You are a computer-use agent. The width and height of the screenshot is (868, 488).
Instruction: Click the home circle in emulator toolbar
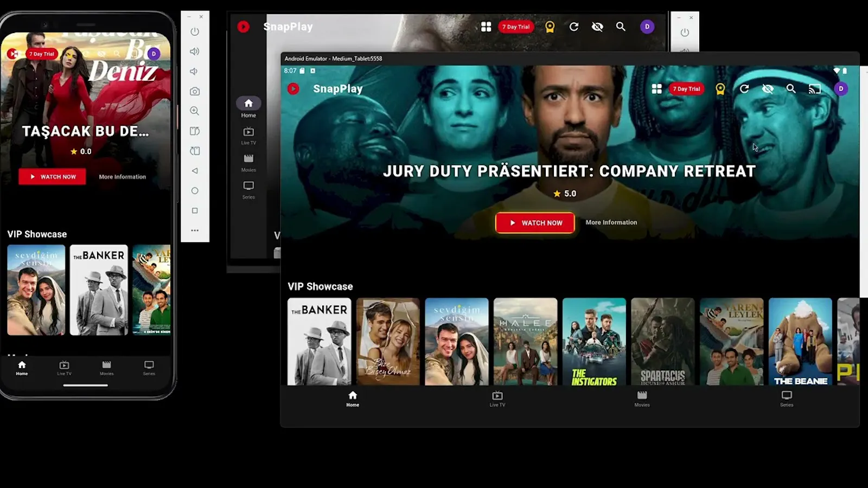coord(195,191)
